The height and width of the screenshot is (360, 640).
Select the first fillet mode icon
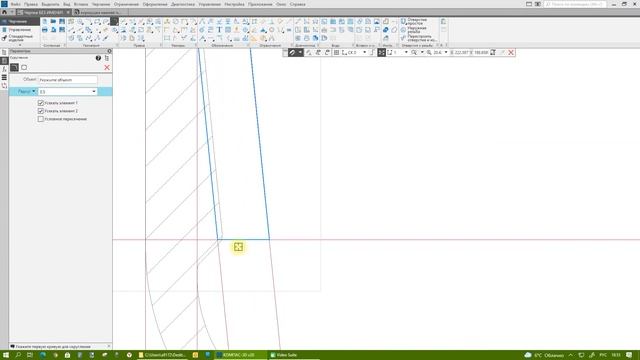coord(15,67)
